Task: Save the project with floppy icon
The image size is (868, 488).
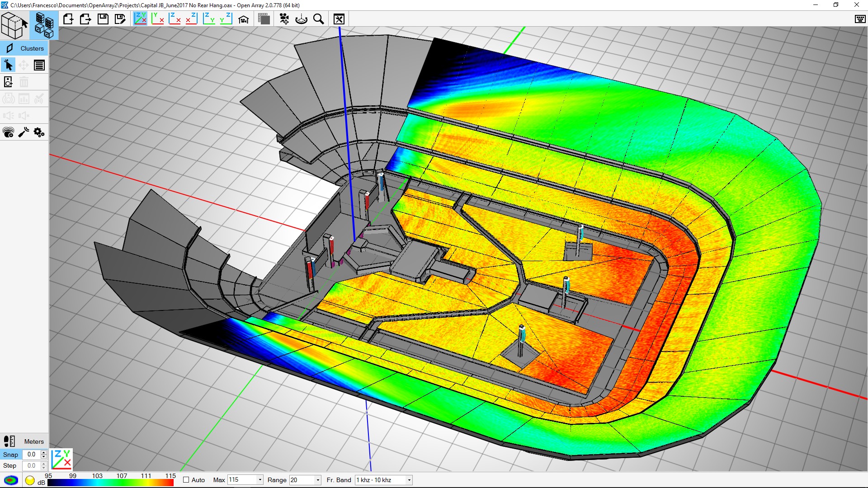Action: 103,19
